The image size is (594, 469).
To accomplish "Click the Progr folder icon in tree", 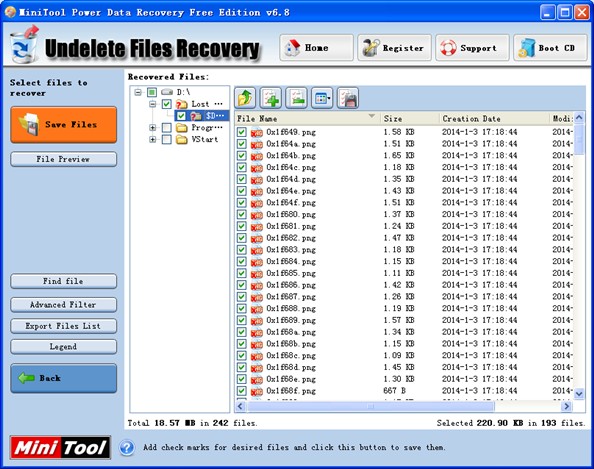I will pos(182,128).
